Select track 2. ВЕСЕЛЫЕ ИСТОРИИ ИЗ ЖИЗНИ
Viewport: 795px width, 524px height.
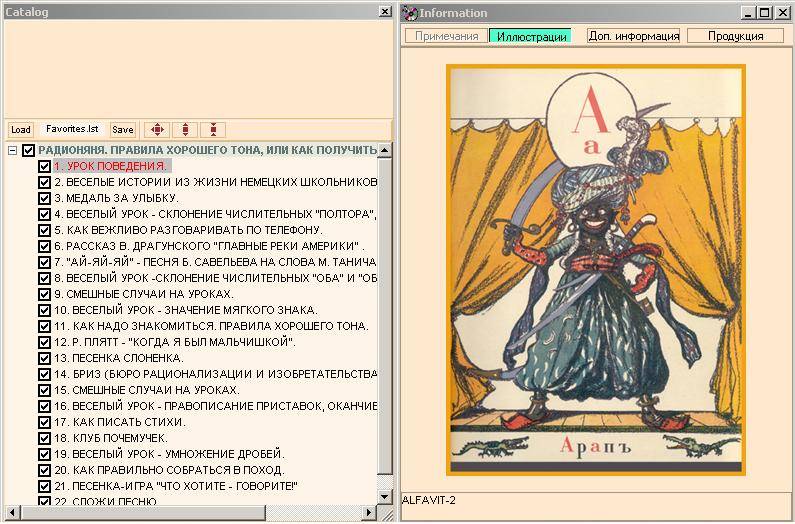coord(215,182)
